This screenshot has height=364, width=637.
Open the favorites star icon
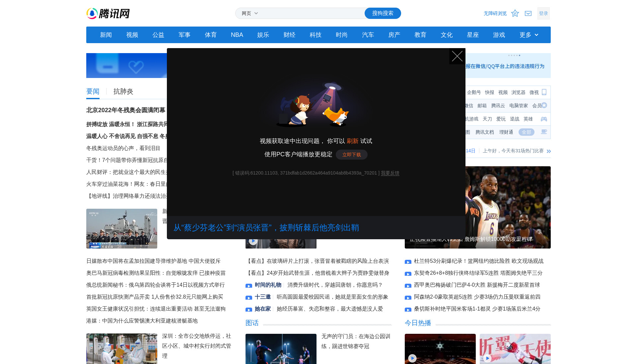(515, 13)
